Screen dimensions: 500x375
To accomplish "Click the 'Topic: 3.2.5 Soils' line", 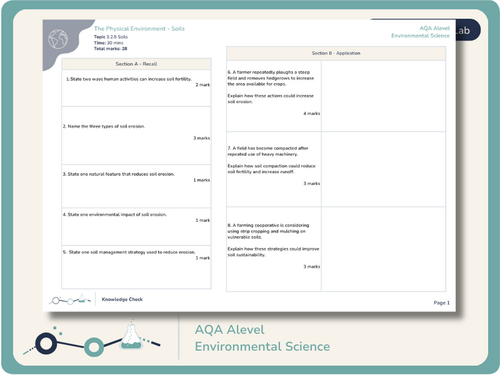I will click(111, 37).
